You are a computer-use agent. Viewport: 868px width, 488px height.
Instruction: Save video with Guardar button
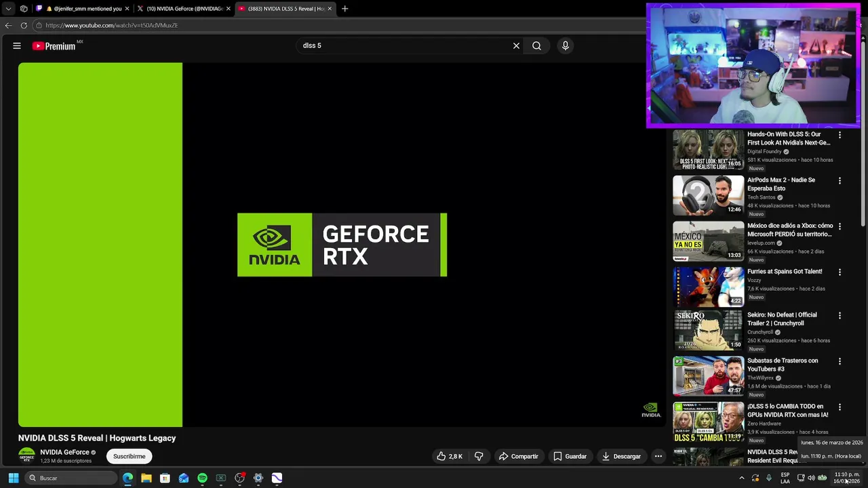570,456
